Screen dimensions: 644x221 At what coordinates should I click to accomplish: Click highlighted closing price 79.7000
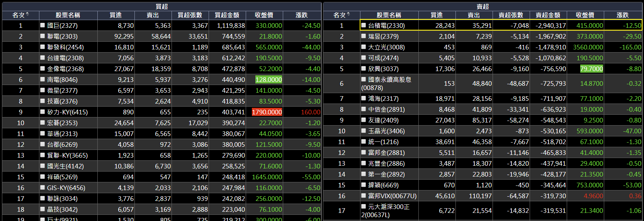[x=591, y=69]
